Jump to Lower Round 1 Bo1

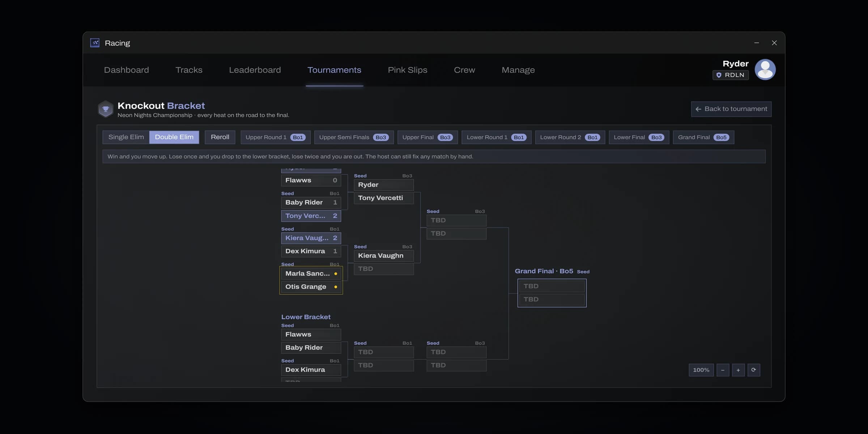coord(496,137)
